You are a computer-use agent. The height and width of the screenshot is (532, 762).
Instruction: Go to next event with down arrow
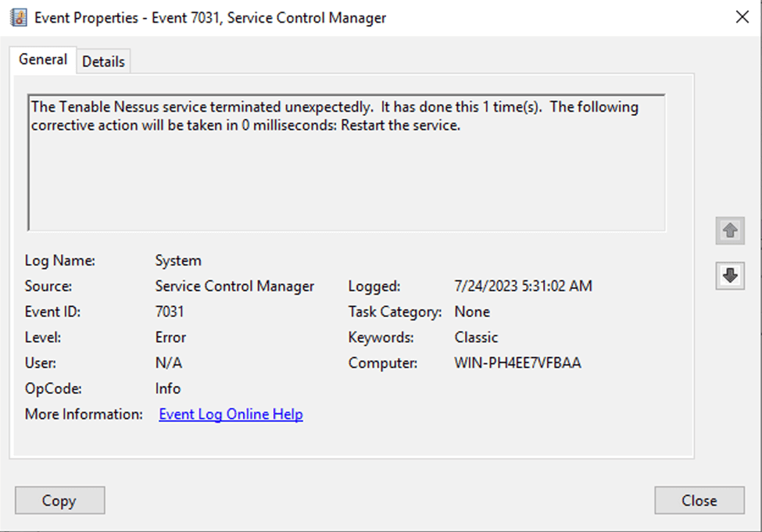pyautogui.click(x=730, y=275)
